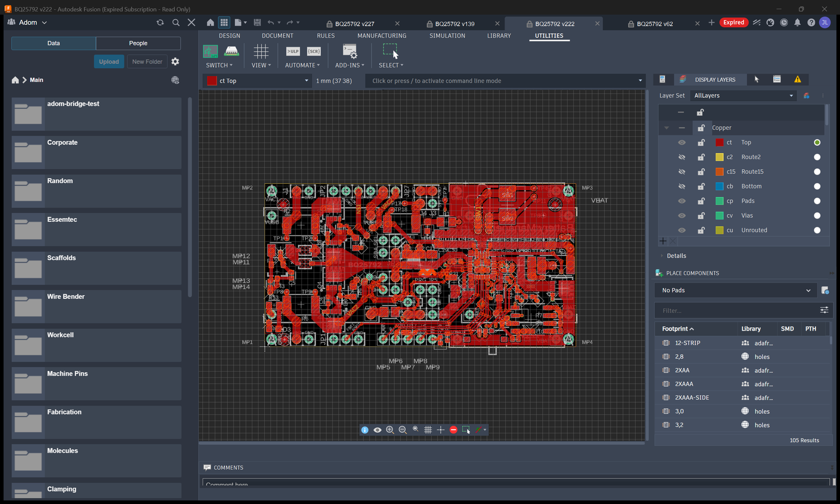Refresh the data panel
The width and height of the screenshot is (840, 504).
[160, 22]
